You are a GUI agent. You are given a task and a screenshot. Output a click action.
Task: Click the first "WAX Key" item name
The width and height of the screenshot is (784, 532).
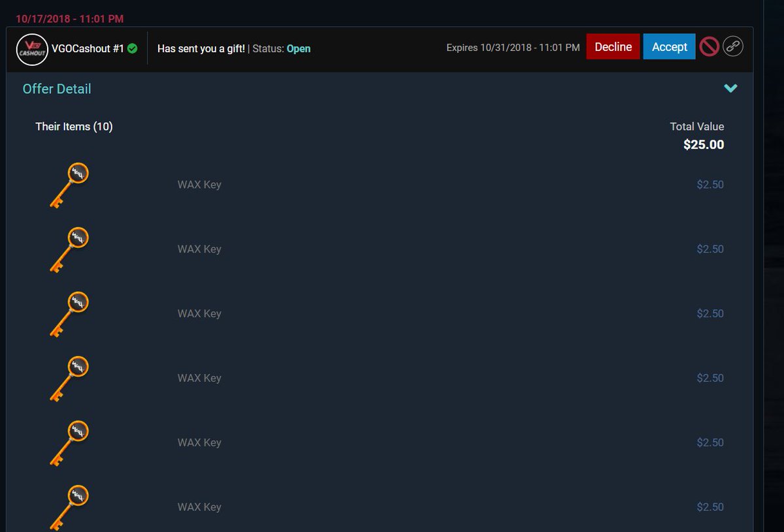[199, 185]
